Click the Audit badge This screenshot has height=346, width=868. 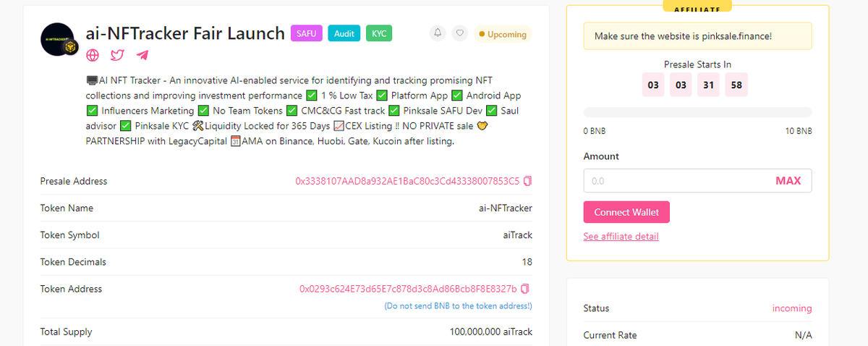point(344,33)
